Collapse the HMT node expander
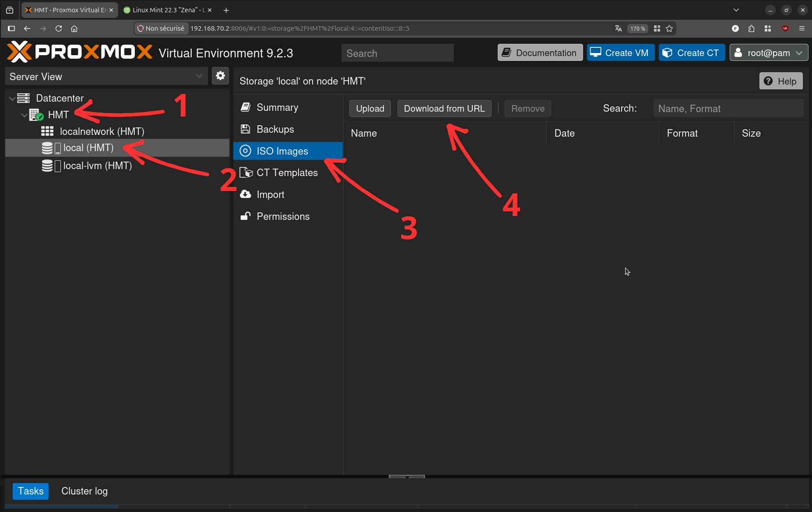The height and width of the screenshot is (512, 812). [24, 115]
